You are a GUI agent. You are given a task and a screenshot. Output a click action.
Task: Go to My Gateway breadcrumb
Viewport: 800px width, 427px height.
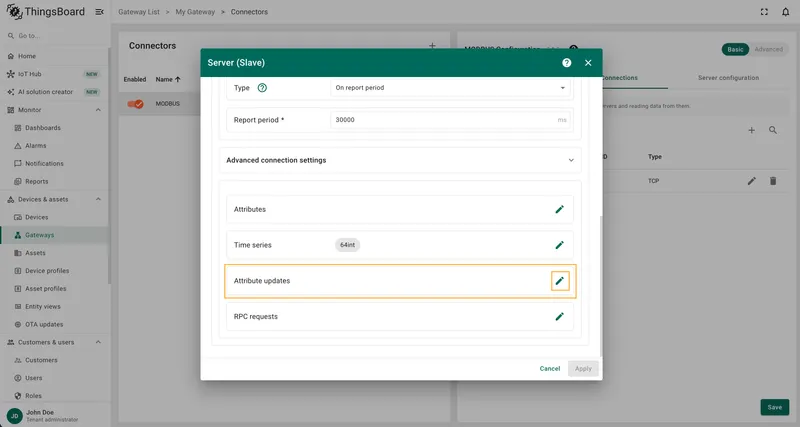point(195,12)
